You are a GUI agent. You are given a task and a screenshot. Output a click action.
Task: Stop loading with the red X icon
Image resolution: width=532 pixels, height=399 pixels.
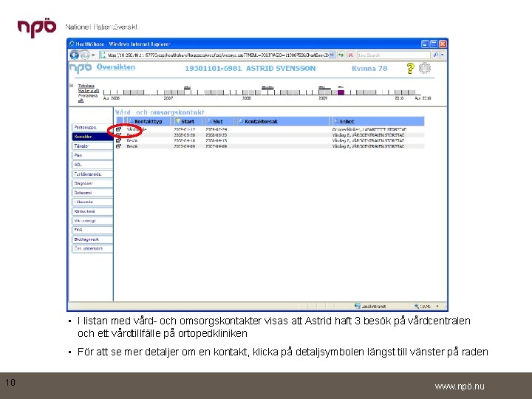coord(350,55)
